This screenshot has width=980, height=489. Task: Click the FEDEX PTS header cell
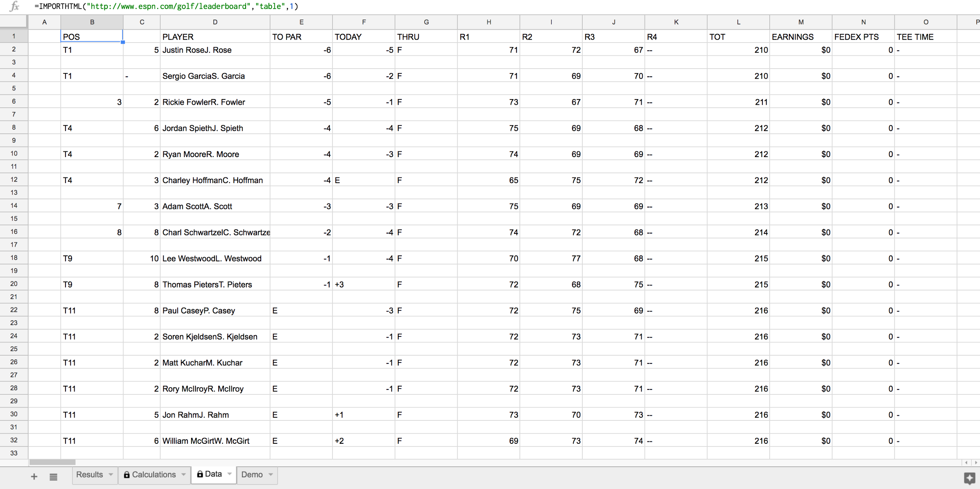(x=863, y=37)
